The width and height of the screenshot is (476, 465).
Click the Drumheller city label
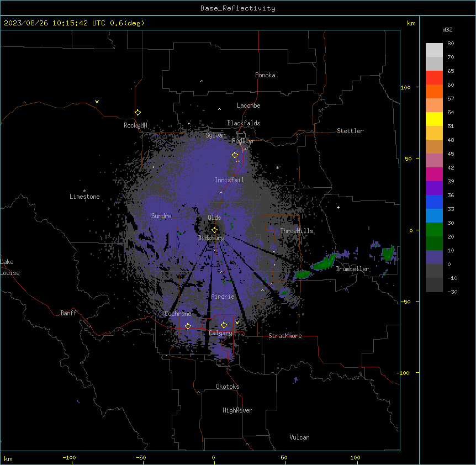352,269
